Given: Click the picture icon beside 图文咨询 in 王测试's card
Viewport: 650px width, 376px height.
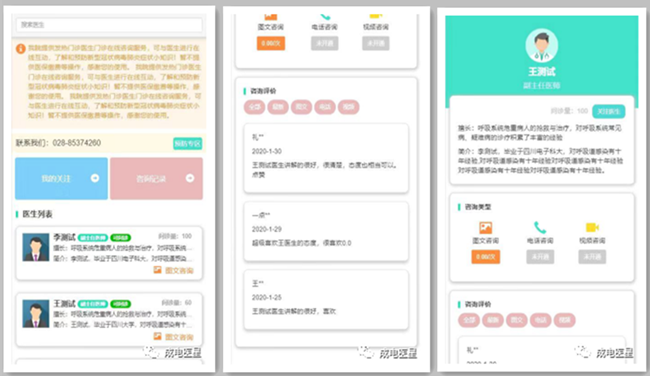Looking at the screenshot, I should pos(158,336).
